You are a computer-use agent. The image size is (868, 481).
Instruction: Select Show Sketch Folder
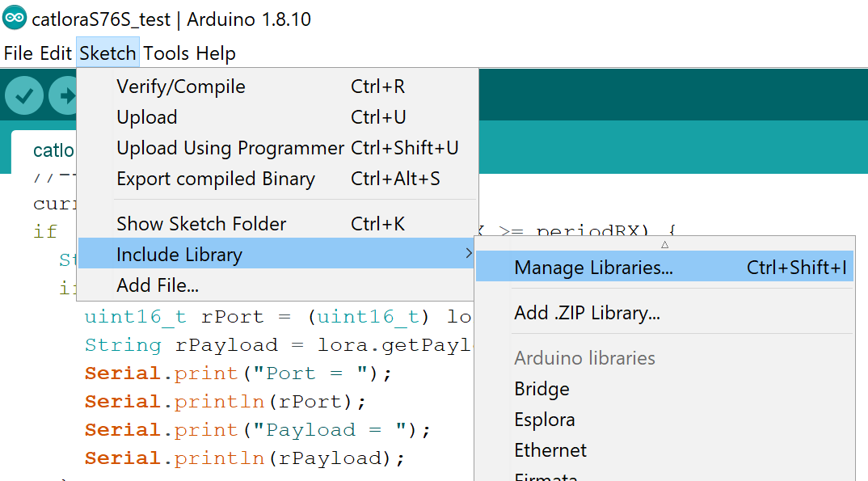point(276,224)
